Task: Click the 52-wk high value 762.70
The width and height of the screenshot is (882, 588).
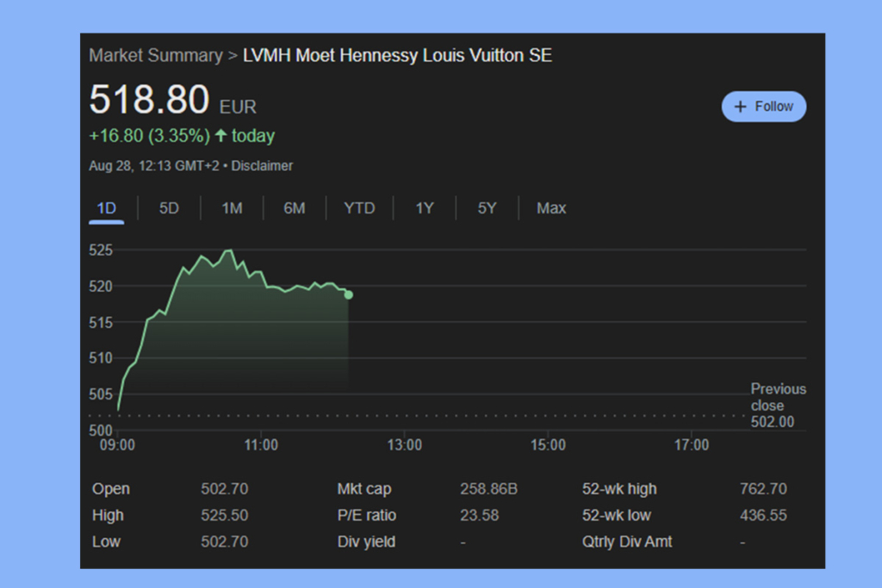Action: click(x=764, y=489)
